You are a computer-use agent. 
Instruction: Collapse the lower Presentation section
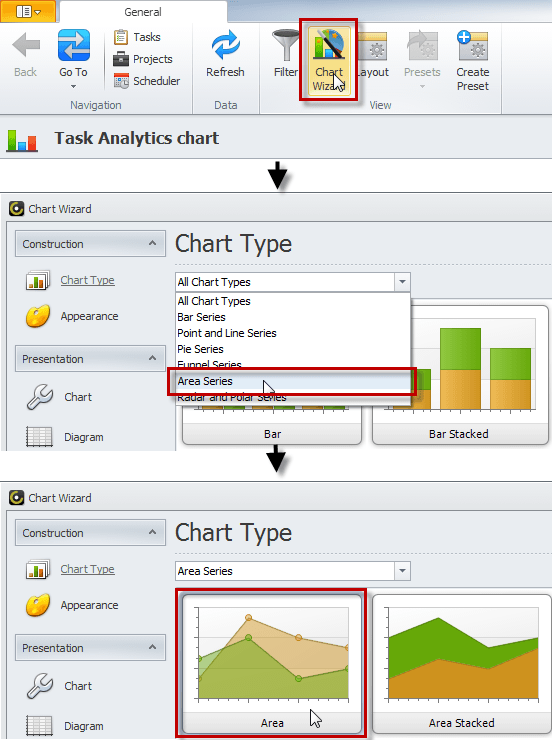152,648
